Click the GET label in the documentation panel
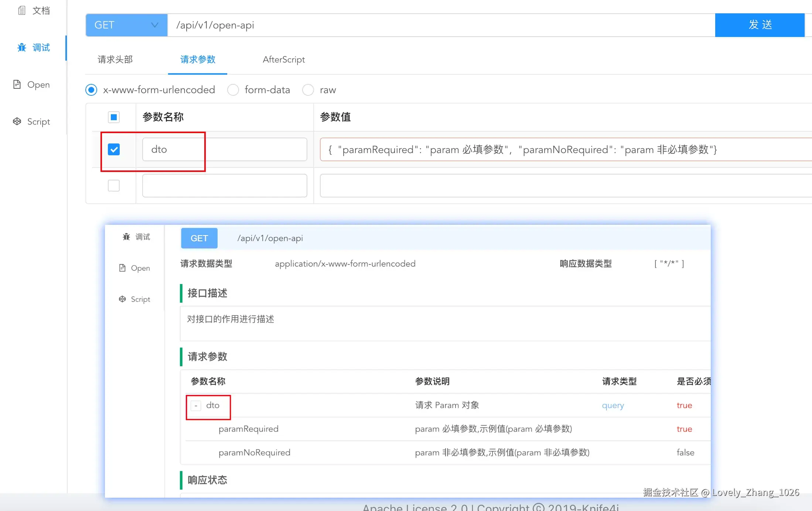Screen dimensions: 812x511 (199, 238)
